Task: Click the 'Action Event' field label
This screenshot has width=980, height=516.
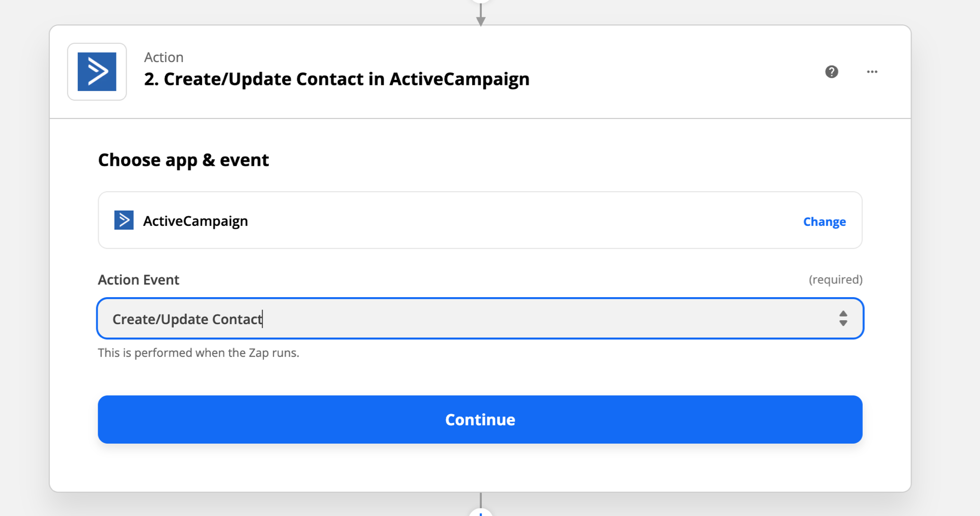Action: point(139,280)
